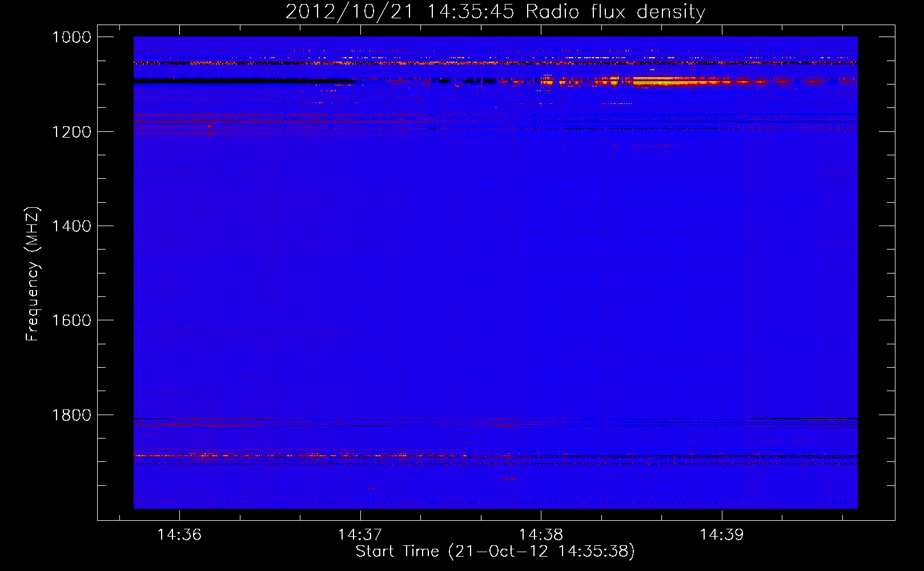The width and height of the screenshot is (924, 571).
Task: Click the 'Start Time (21-Oct-12 14:35:38)' x-axis label
Action: point(495,552)
